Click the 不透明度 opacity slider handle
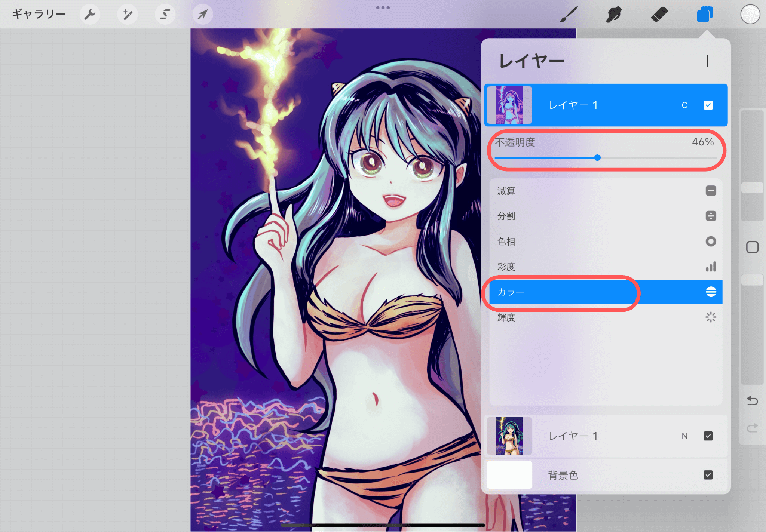The height and width of the screenshot is (532, 766). (597, 158)
